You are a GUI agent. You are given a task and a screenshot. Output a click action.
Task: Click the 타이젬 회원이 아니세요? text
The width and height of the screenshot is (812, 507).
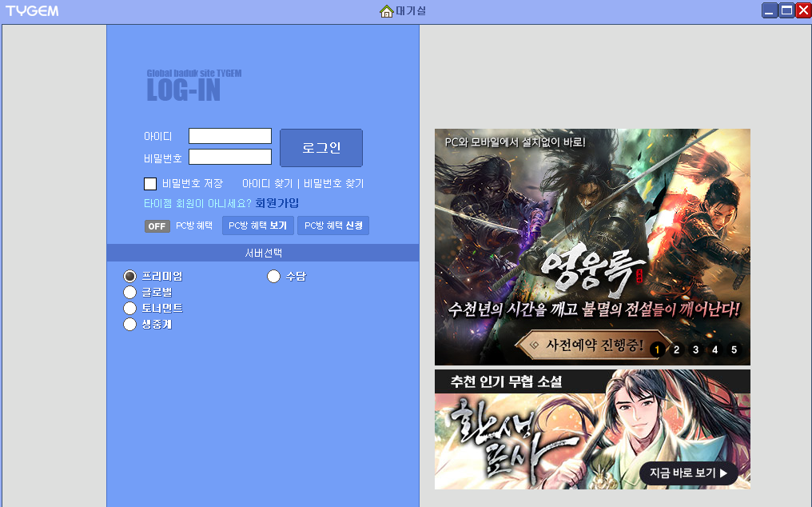point(197,203)
